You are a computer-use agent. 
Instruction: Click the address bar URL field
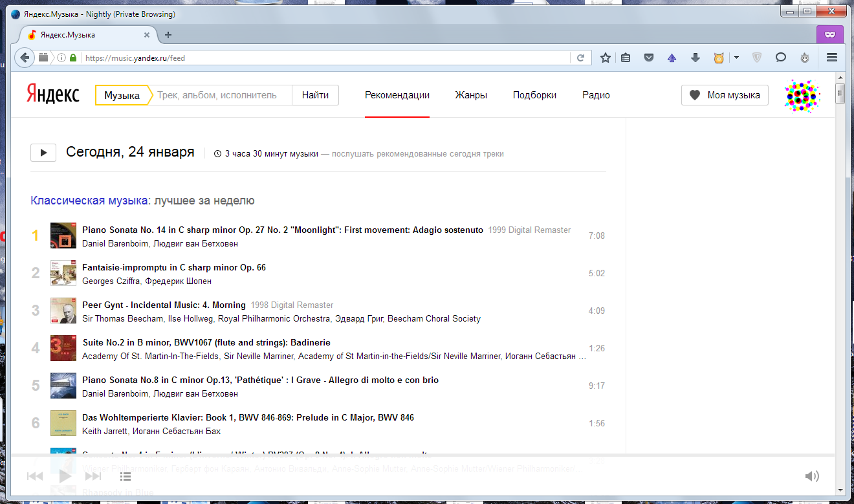(325, 58)
